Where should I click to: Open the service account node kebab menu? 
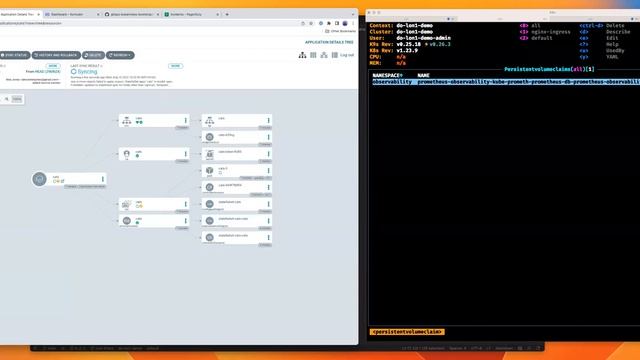pos(185,154)
